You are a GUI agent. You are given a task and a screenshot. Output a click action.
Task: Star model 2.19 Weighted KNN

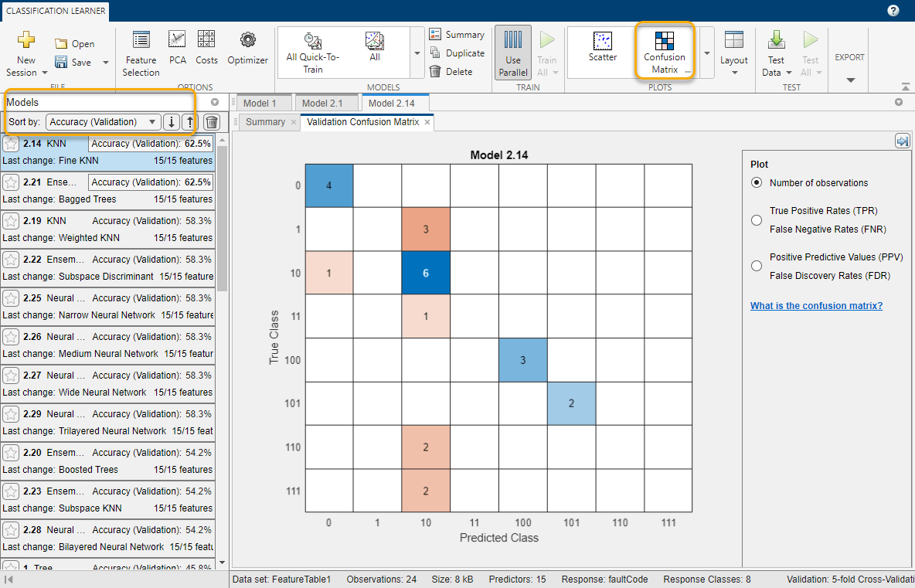(x=11, y=221)
